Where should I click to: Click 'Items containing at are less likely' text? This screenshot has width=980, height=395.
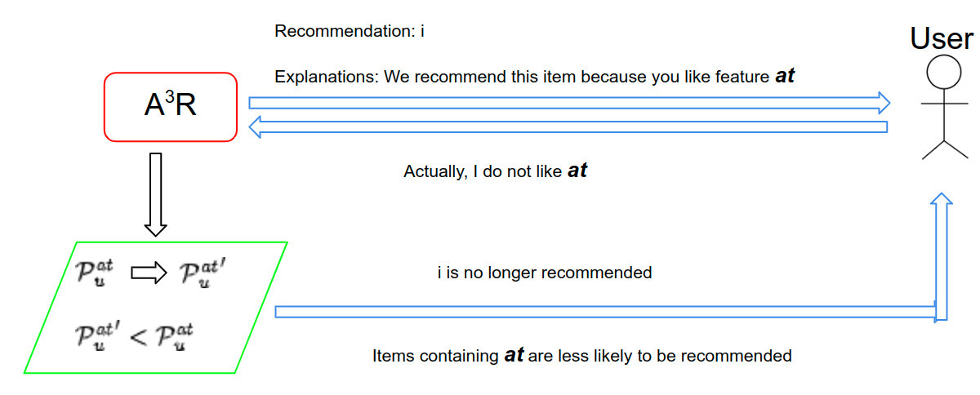pyautogui.click(x=581, y=356)
